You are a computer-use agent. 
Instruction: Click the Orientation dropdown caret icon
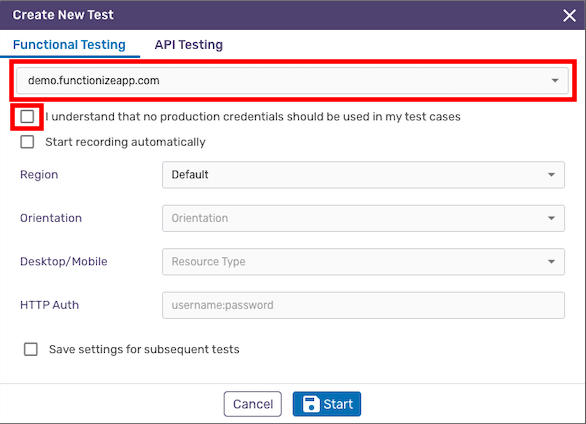coord(551,218)
